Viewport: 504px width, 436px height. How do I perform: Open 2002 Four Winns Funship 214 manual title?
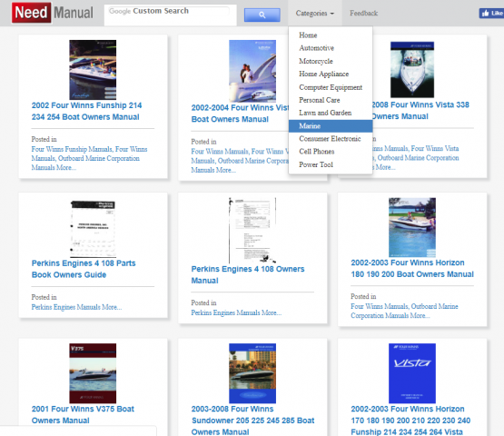[x=86, y=111]
